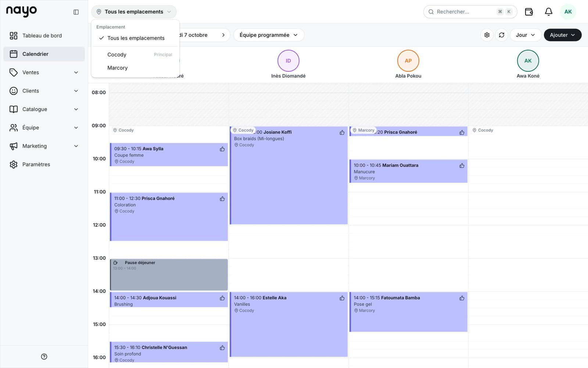
Task: Open the Jour view dropdown
Action: click(526, 35)
